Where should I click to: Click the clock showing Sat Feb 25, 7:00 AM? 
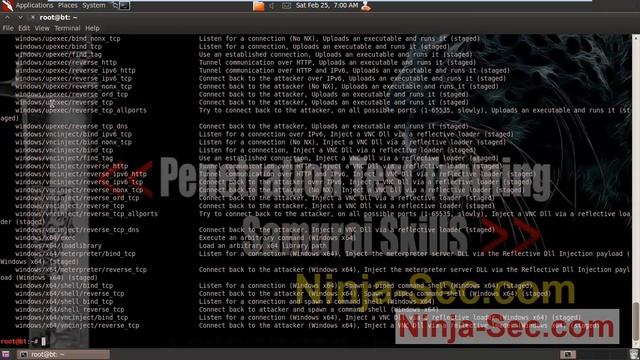pyautogui.click(x=327, y=5)
